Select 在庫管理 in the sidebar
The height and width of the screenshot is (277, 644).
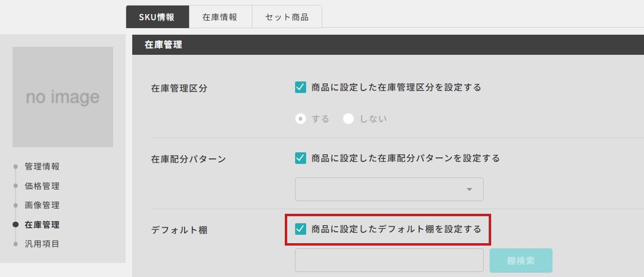click(x=42, y=225)
